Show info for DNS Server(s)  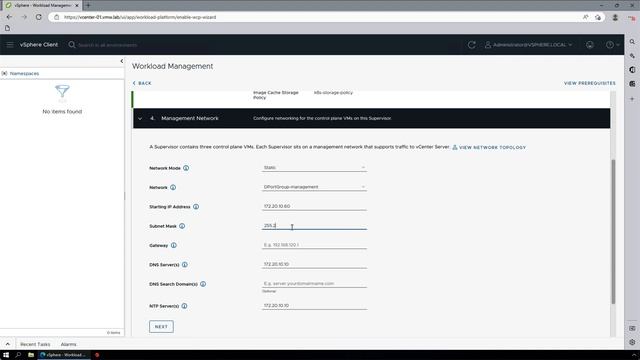pyautogui.click(x=185, y=264)
